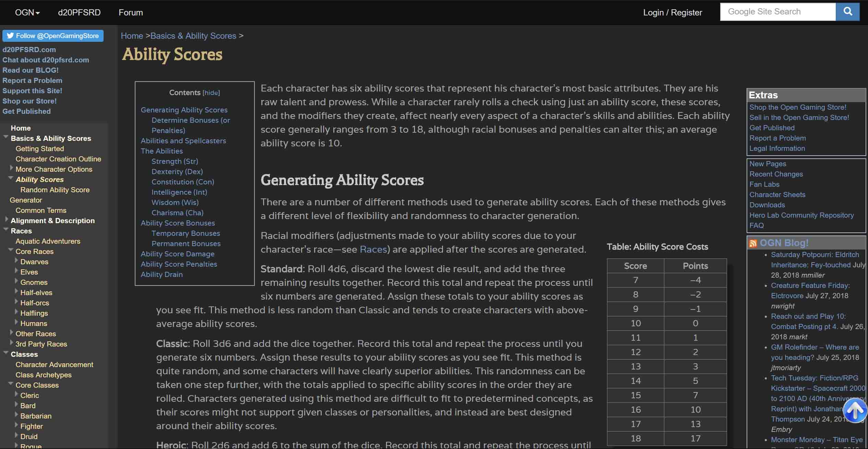Viewport: 868px width, 449px height.
Task: Open Random Ability Score Generator page
Action: click(55, 190)
